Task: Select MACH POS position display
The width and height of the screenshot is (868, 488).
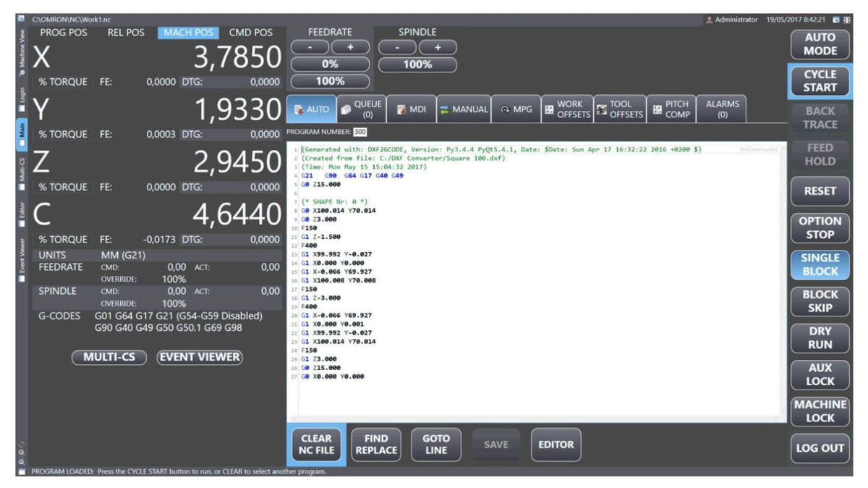Action: tap(188, 33)
